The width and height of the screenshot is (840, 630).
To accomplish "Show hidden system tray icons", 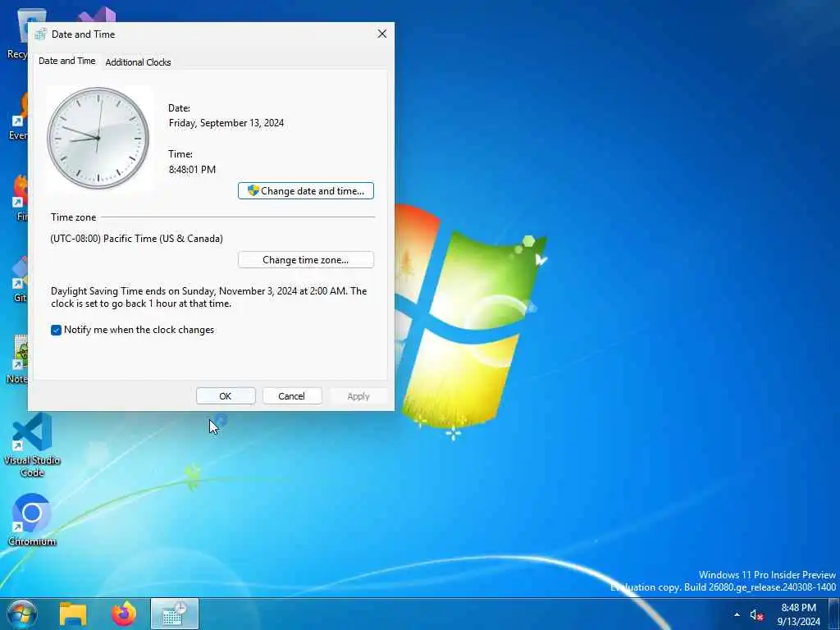I will coord(737,614).
